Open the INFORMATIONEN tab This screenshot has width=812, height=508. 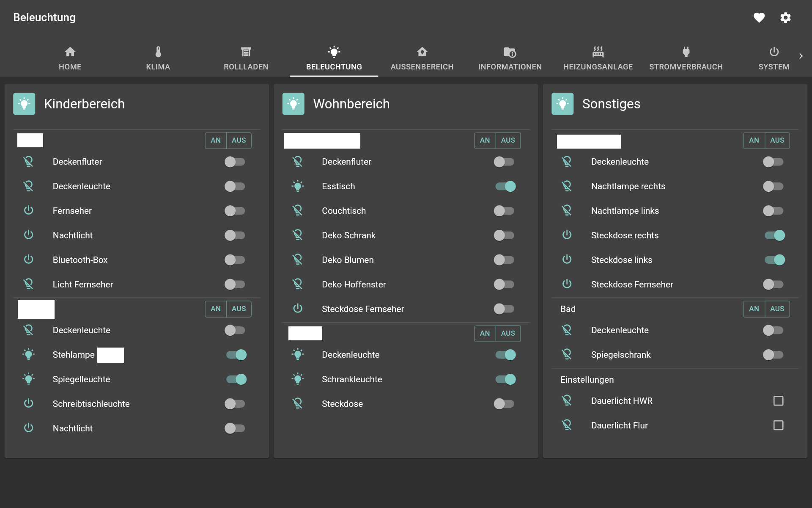point(510,58)
